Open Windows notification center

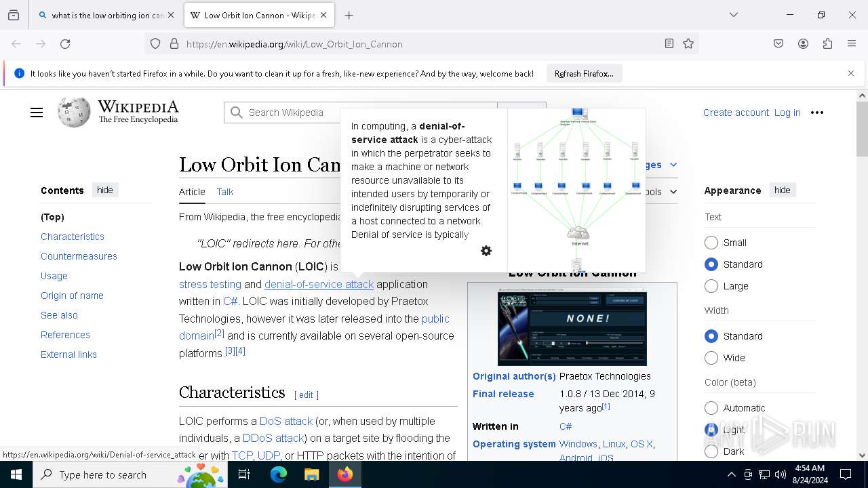(x=846, y=474)
